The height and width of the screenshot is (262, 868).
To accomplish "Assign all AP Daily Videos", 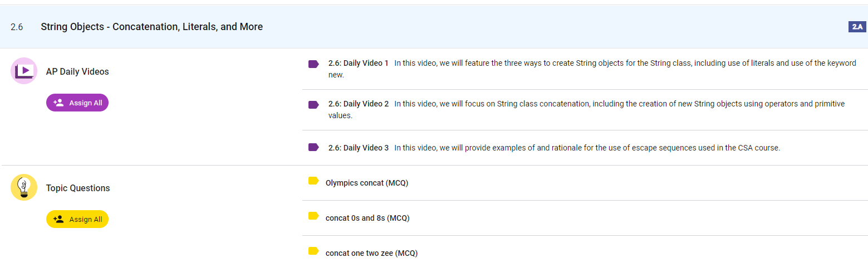I will [77, 103].
